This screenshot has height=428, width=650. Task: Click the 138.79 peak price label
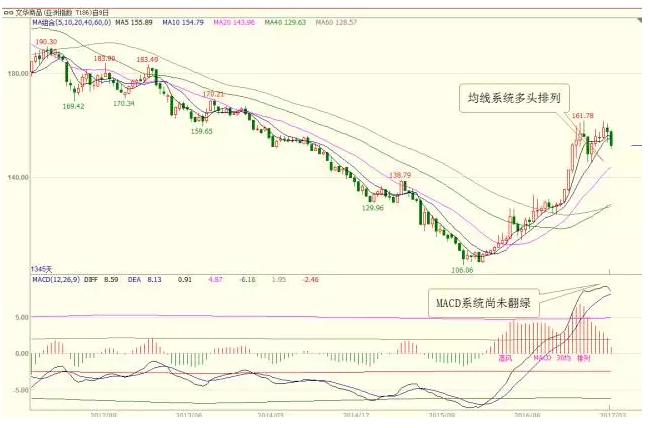point(400,175)
